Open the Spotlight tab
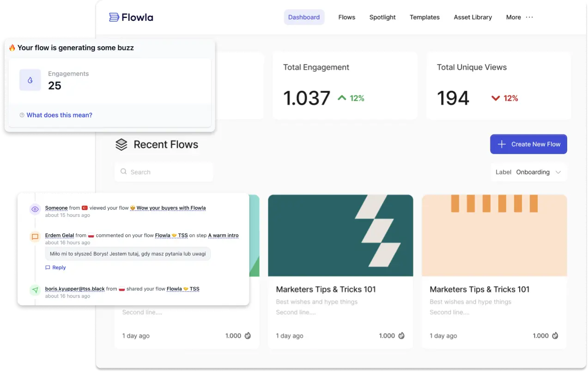The width and height of the screenshot is (588, 372). (x=382, y=17)
